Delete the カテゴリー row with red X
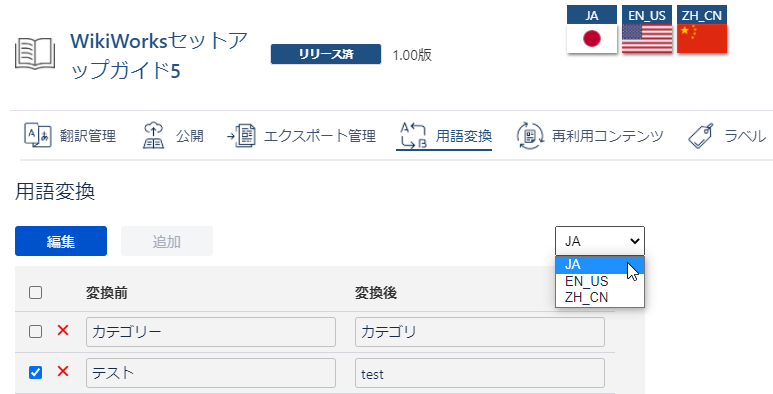773x394 pixels. [x=63, y=330]
